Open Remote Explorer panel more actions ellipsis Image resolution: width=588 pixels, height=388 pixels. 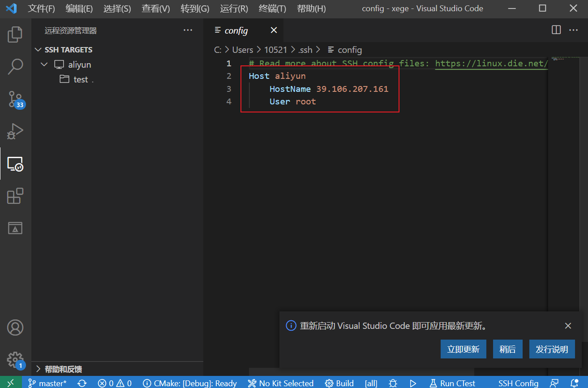188,30
